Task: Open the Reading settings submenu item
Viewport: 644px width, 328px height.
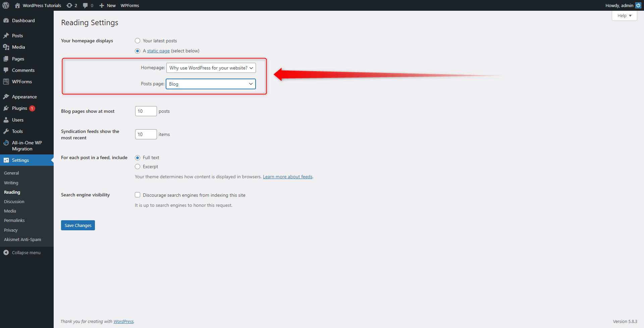Action: pos(12,192)
